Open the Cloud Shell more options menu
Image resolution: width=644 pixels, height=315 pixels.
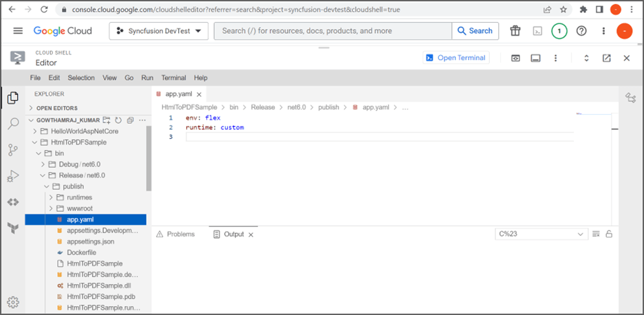click(x=556, y=58)
